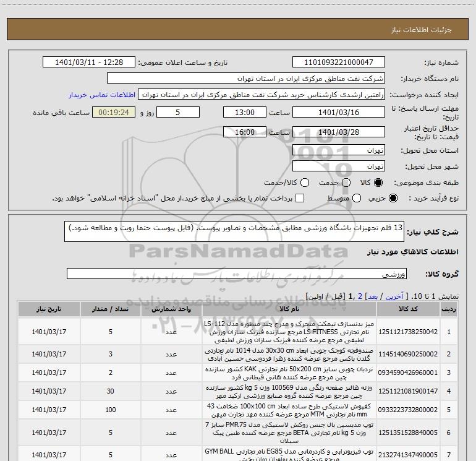The width and height of the screenshot is (476, 461).
Task: Click the 5 kg barbell plate item name
Action: [x=289, y=392]
